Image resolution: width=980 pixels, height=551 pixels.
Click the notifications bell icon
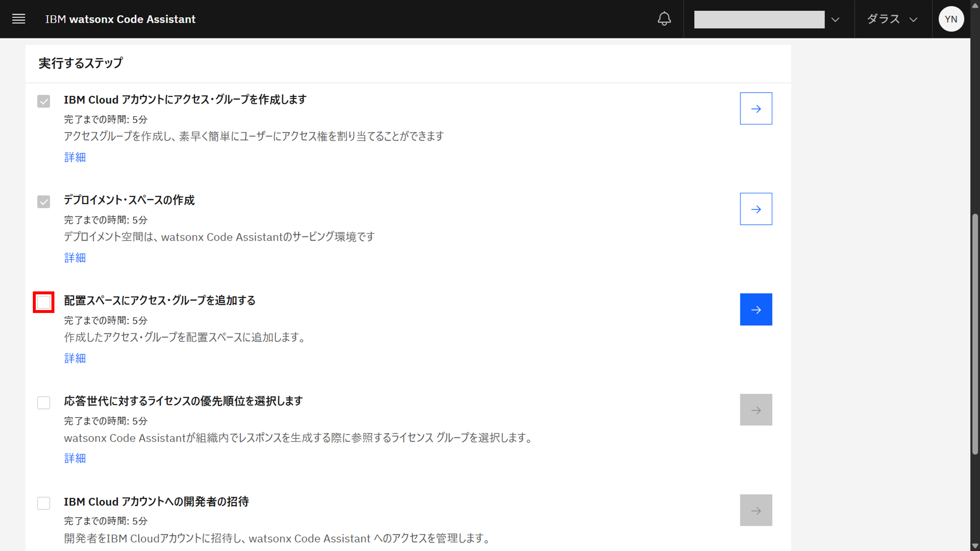tap(664, 19)
